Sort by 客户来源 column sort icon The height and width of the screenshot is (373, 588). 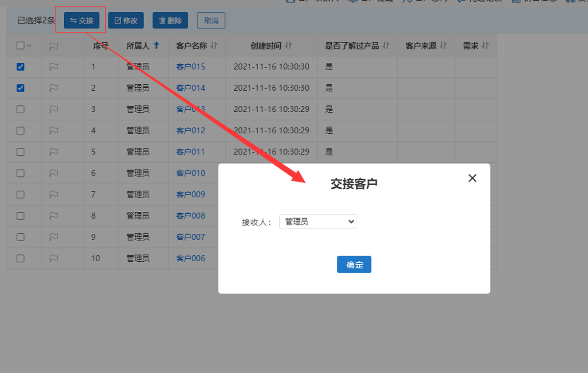click(x=443, y=46)
